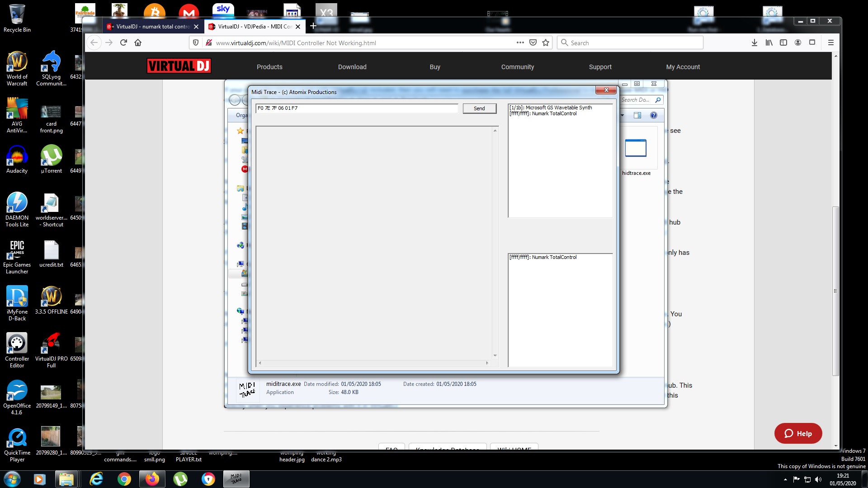
Task: Open the Products menu
Action: [269, 67]
